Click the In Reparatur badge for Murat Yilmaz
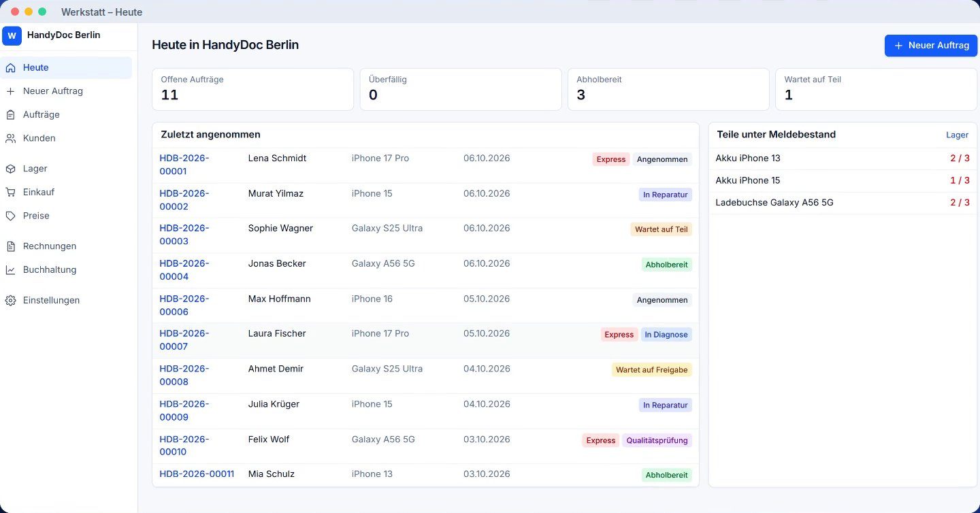This screenshot has width=980, height=513. pyautogui.click(x=666, y=195)
